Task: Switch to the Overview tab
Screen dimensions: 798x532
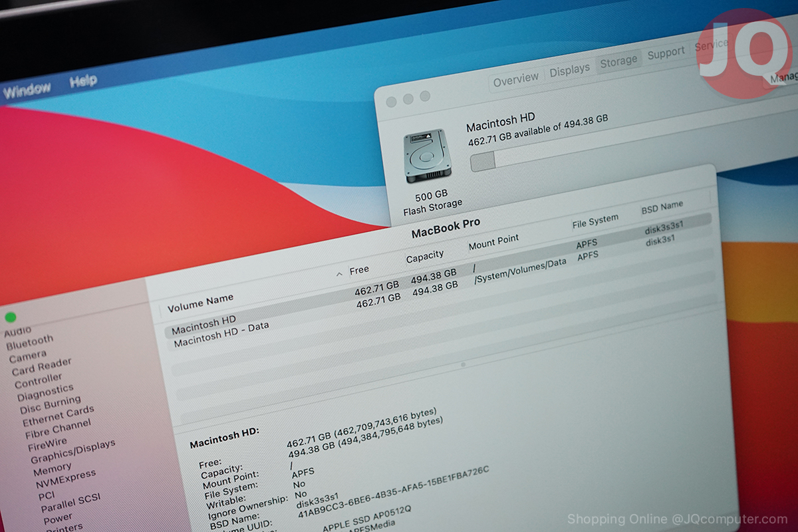Action: [516, 80]
